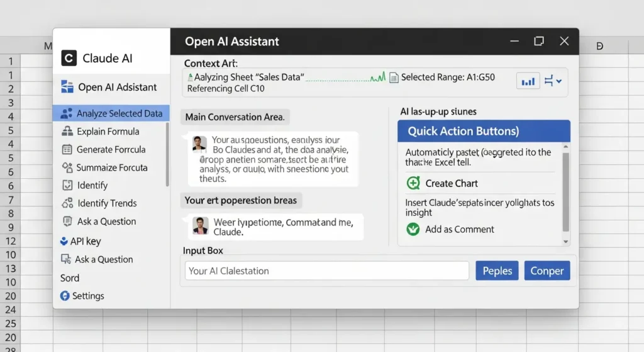Click the user avatar in first message
The width and height of the screenshot is (644, 352).
[199, 144]
